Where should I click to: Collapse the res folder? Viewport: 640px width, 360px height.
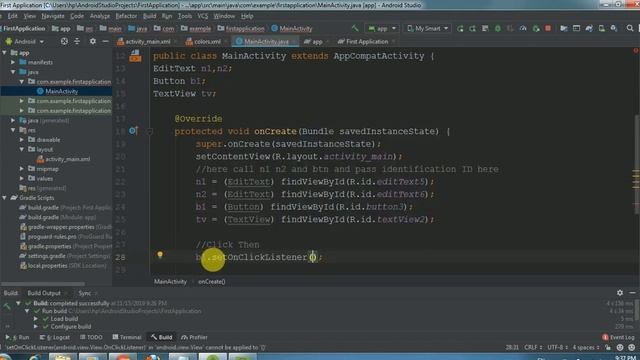tap(13, 130)
